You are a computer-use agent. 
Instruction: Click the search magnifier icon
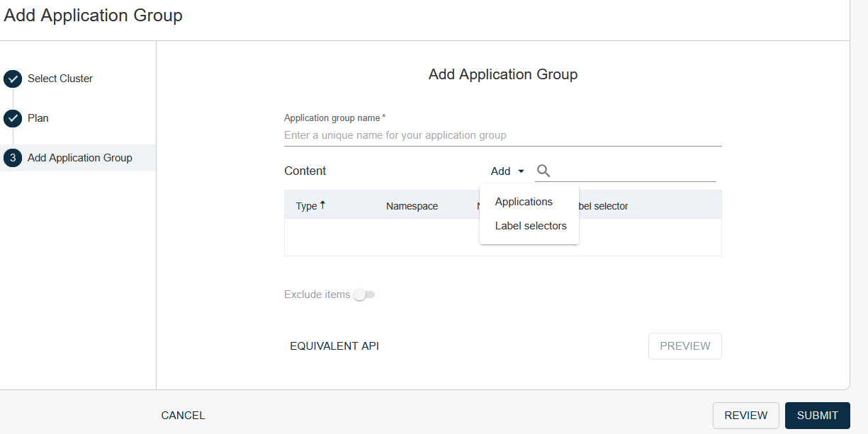543,171
